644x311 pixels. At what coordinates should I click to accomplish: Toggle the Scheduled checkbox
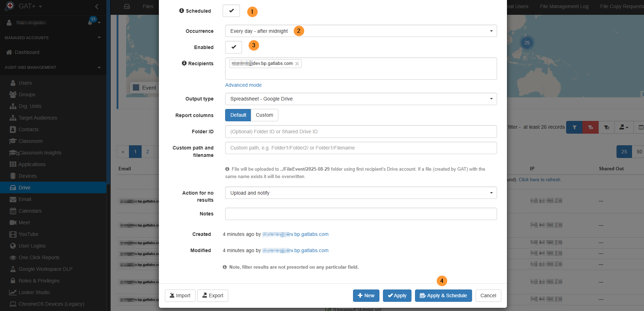(231, 11)
